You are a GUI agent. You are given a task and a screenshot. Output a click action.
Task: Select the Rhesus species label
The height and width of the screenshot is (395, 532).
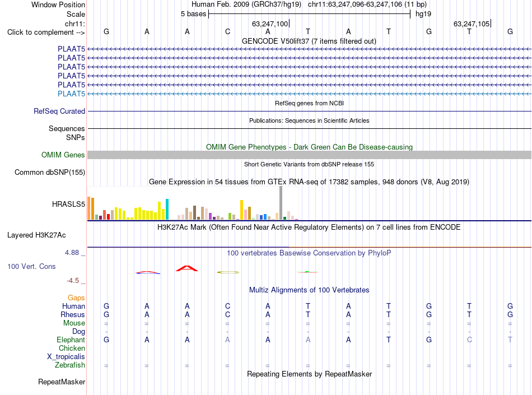(73, 314)
